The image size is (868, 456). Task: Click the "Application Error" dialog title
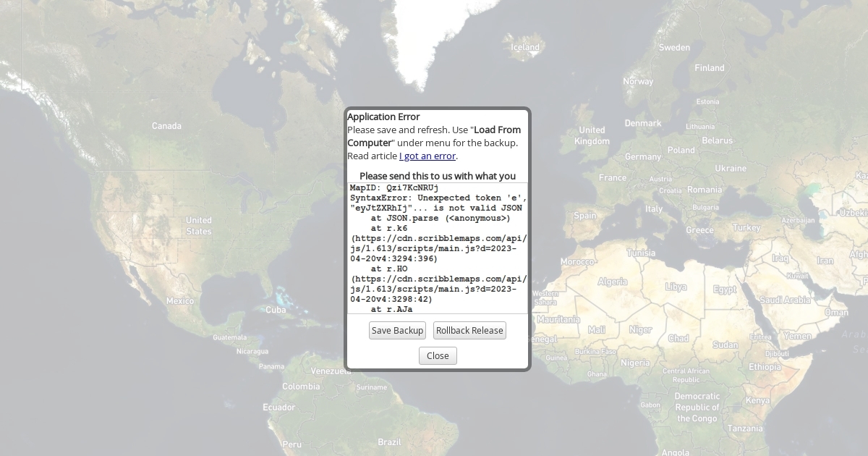pyautogui.click(x=383, y=117)
